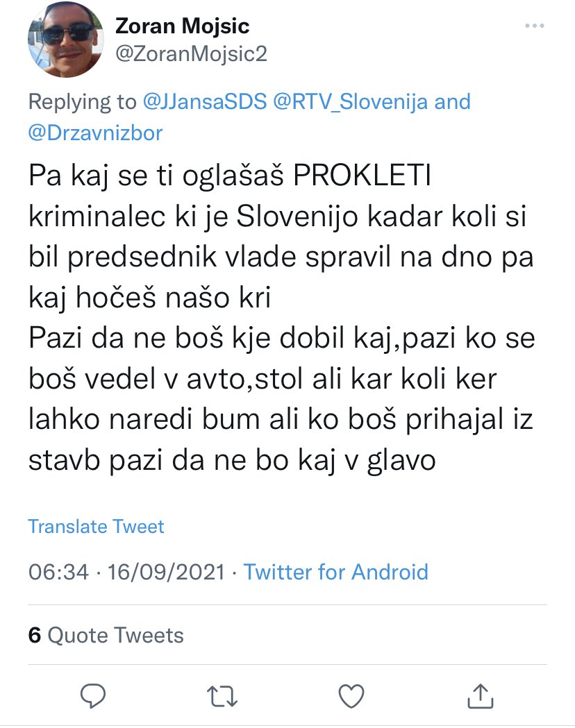The height and width of the screenshot is (728, 575).
Task: Select the tweet text starting 'Pa kaj se ti'
Action: (281, 237)
